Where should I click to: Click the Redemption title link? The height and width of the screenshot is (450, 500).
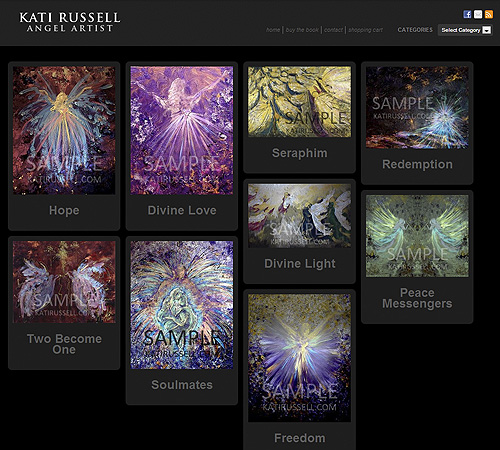coord(417,164)
